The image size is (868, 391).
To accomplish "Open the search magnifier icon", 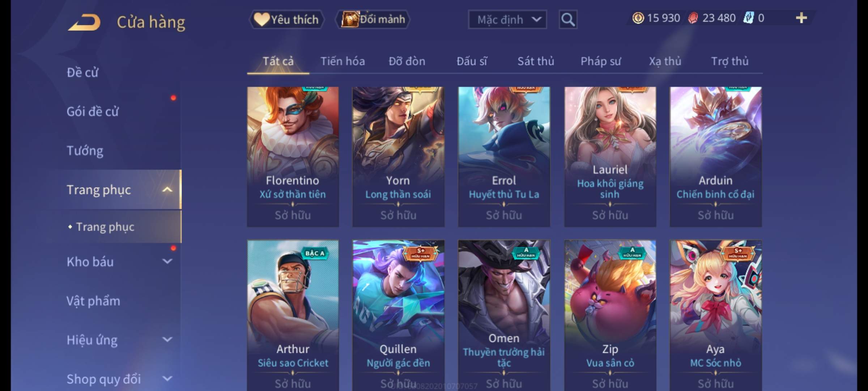I will (568, 20).
